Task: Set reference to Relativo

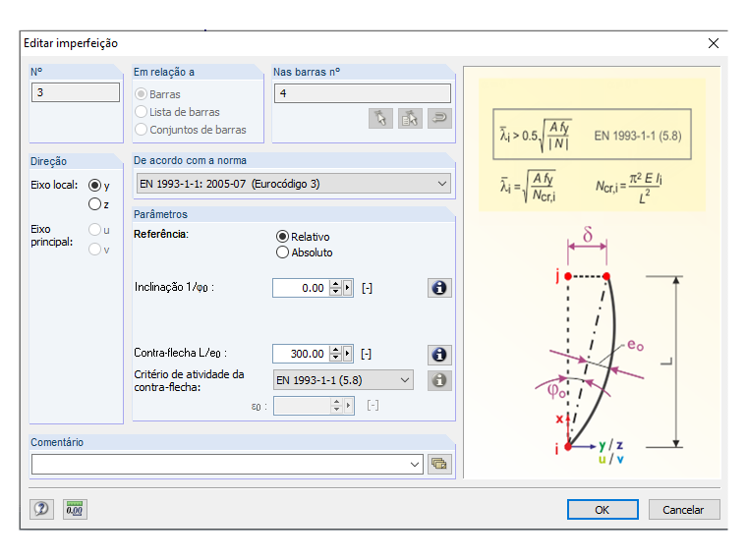Action: [x=282, y=237]
